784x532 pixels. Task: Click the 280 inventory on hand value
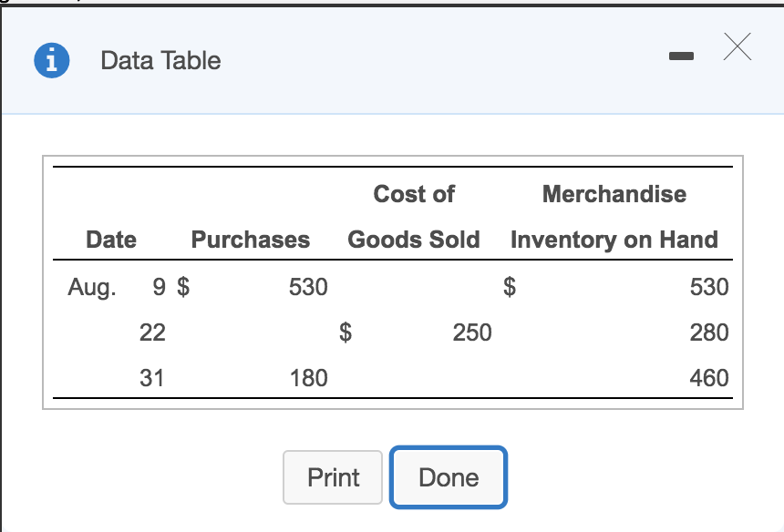click(x=709, y=332)
